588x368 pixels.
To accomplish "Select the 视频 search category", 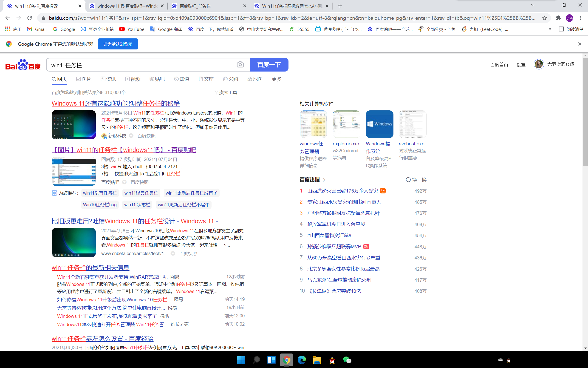I will (x=133, y=79).
